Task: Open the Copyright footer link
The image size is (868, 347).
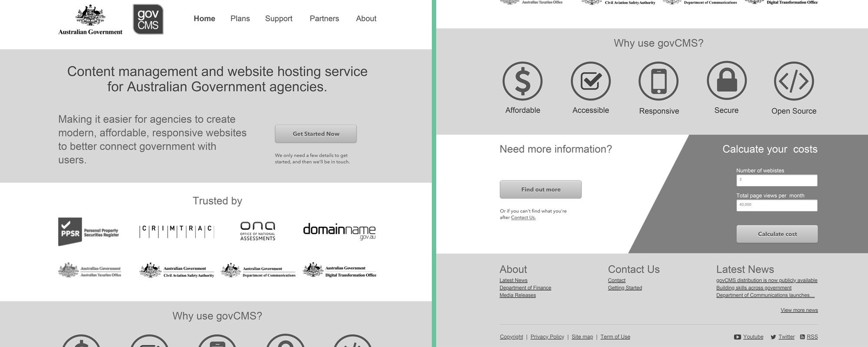Action: click(x=511, y=337)
